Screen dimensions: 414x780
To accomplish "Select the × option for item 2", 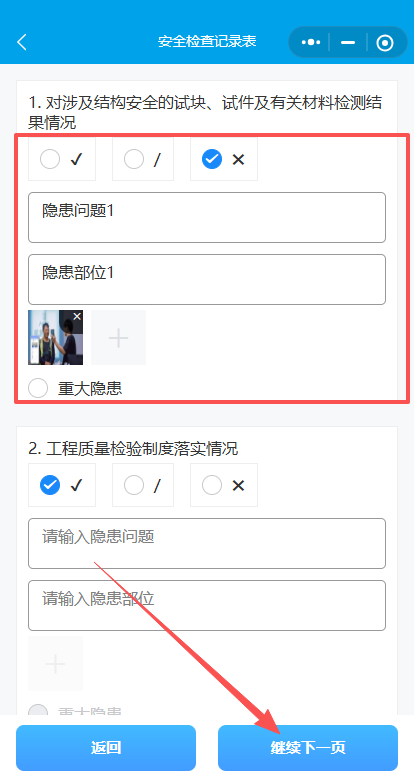I will click(x=224, y=485).
